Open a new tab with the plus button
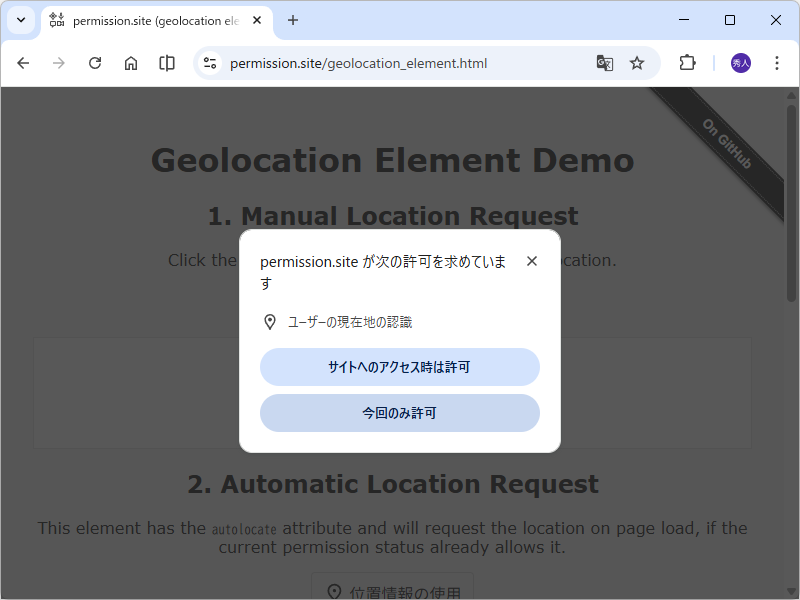The width and height of the screenshot is (800, 600). [292, 20]
